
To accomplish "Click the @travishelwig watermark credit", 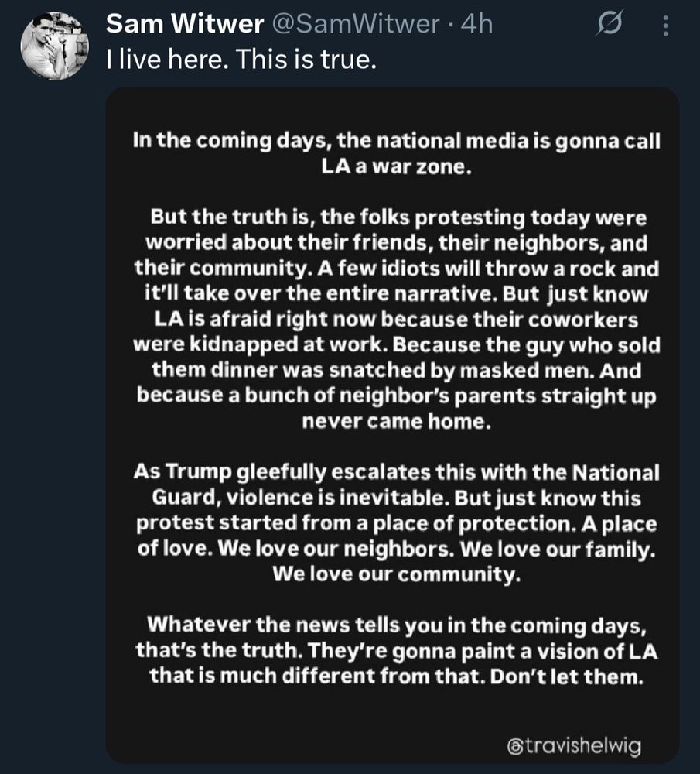I will coord(574,747).
